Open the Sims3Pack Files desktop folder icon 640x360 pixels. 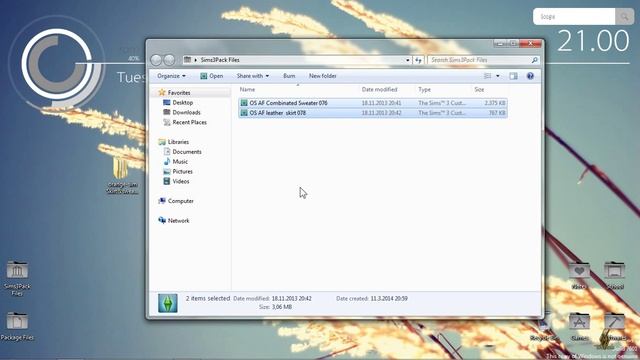click(x=17, y=270)
